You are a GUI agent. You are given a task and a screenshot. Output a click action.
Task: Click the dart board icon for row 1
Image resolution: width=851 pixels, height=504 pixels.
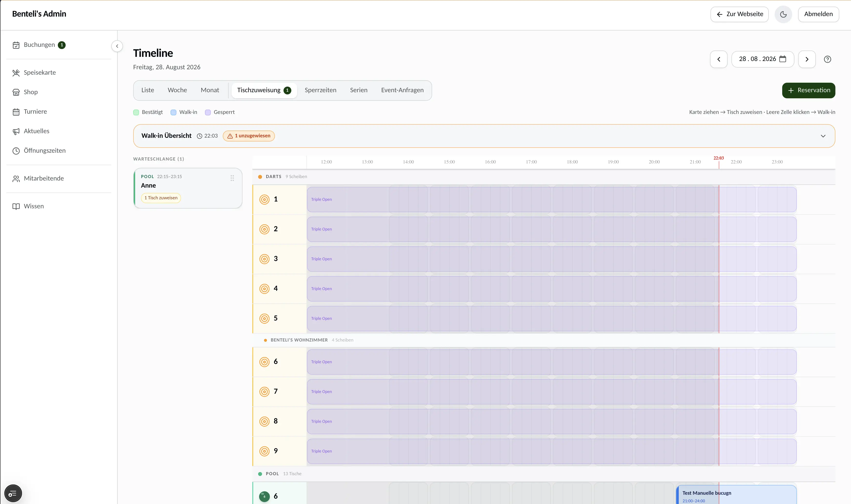[x=264, y=199]
